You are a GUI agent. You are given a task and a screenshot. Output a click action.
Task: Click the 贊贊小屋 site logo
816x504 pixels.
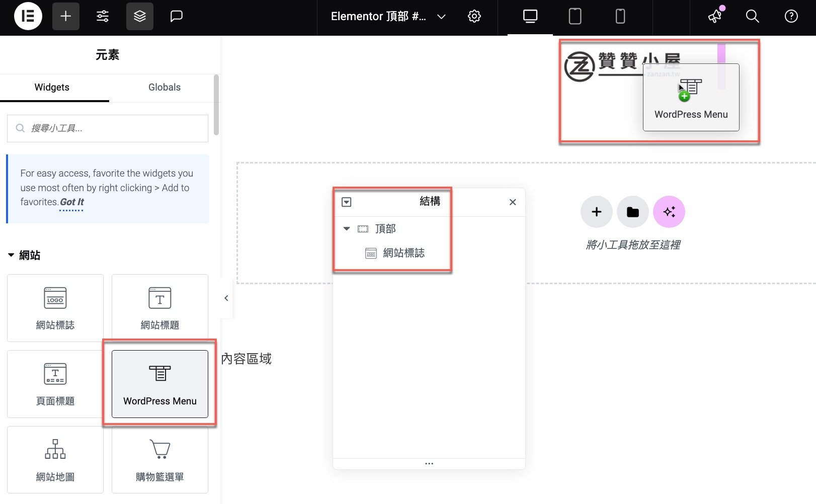click(622, 66)
